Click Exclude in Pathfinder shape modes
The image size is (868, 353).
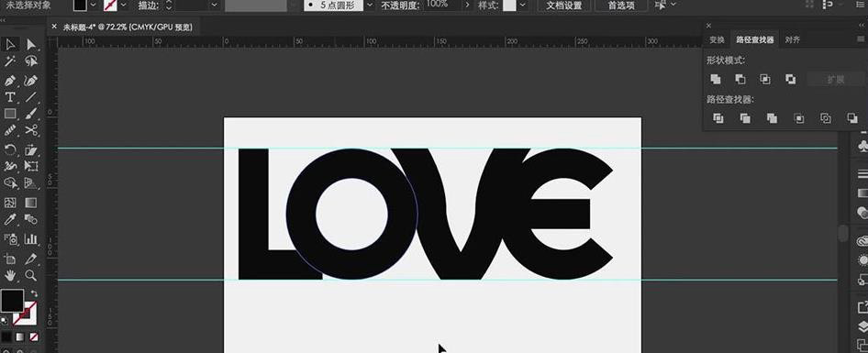pyautogui.click(x=791, y=79)
